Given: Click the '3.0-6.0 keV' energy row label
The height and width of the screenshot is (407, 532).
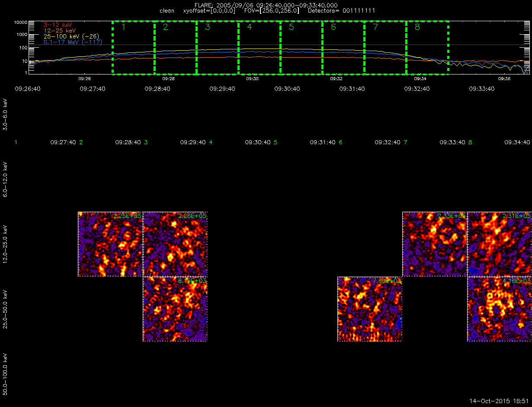Looking at the screenshot, I should click(5, 114).
